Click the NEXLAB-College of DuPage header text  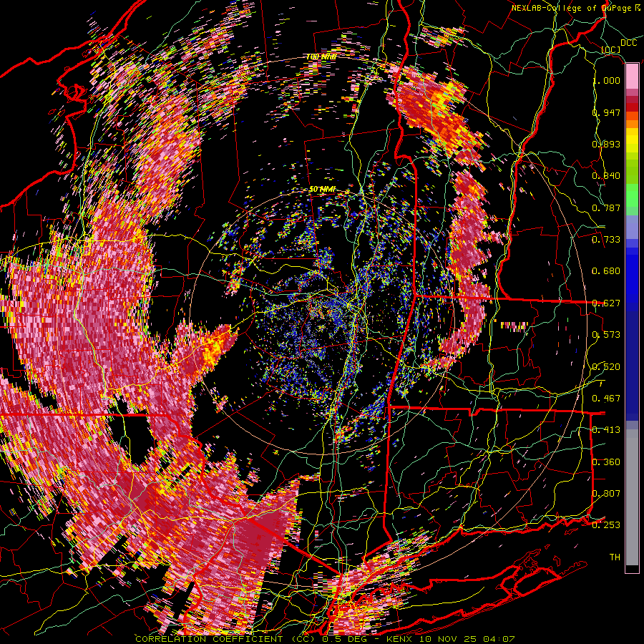coord(577,8)
